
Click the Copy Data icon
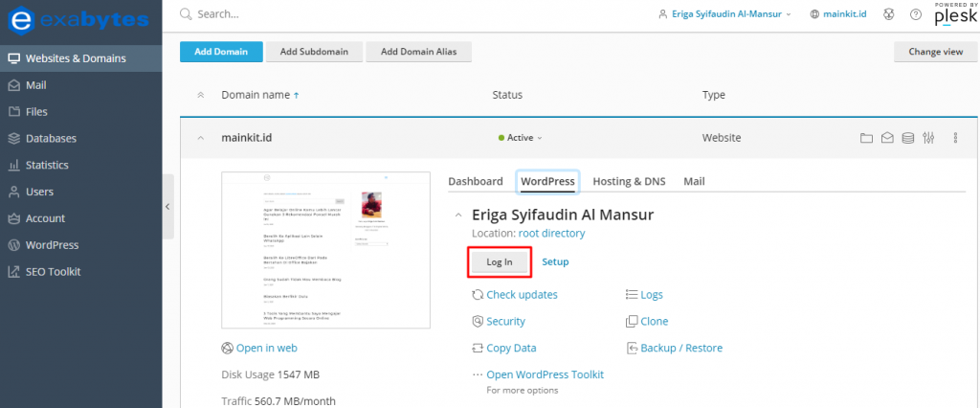[478, 348]
